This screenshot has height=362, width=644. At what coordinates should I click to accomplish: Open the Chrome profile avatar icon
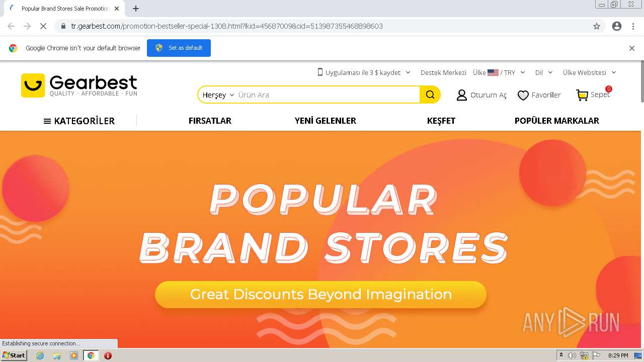click(x=617, y=26)
